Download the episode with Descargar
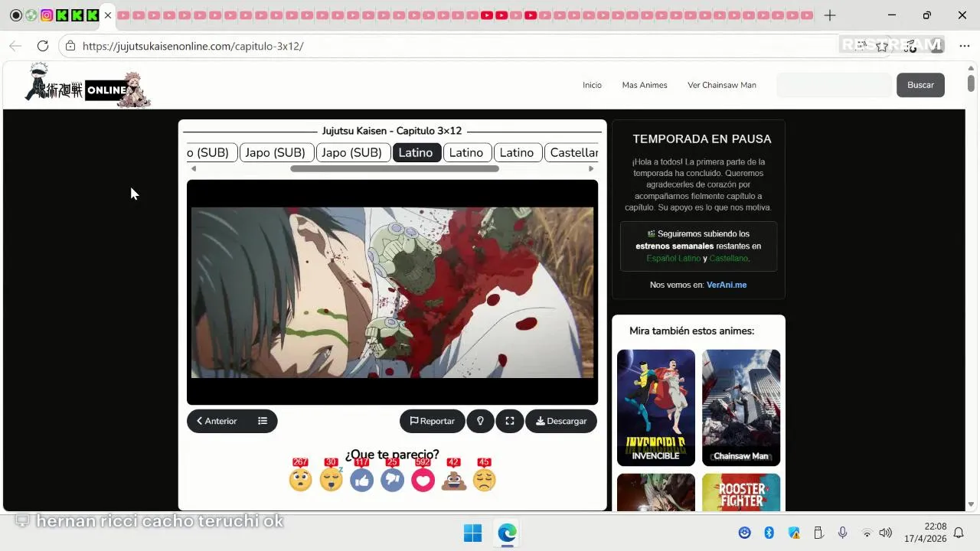 (x=561, y=421)
